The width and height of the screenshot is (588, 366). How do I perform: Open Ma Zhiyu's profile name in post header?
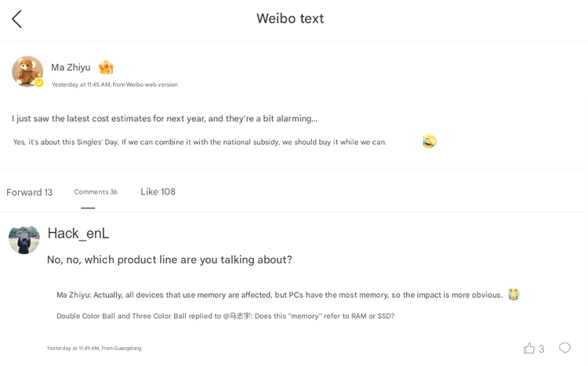coord(71,67)
